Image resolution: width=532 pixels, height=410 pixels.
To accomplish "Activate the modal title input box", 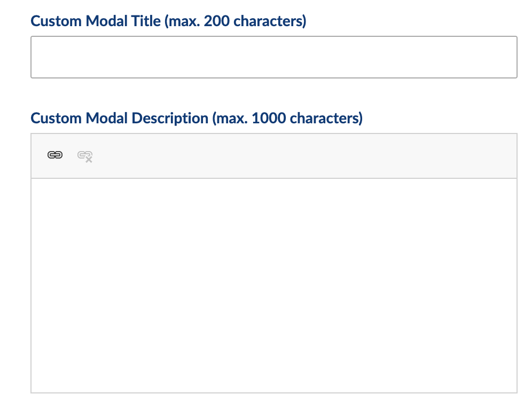I will tap(273, 57).
